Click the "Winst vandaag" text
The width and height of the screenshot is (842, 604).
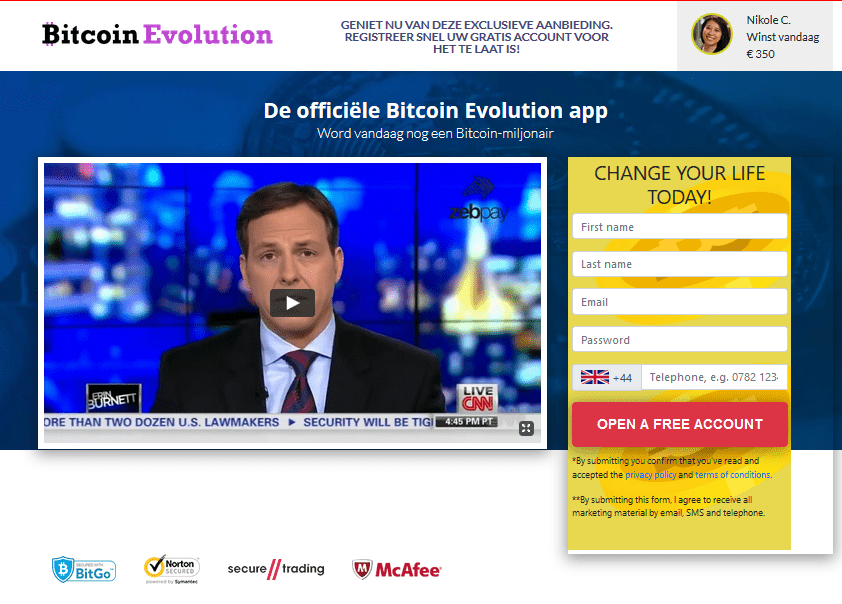pos(782,37)
